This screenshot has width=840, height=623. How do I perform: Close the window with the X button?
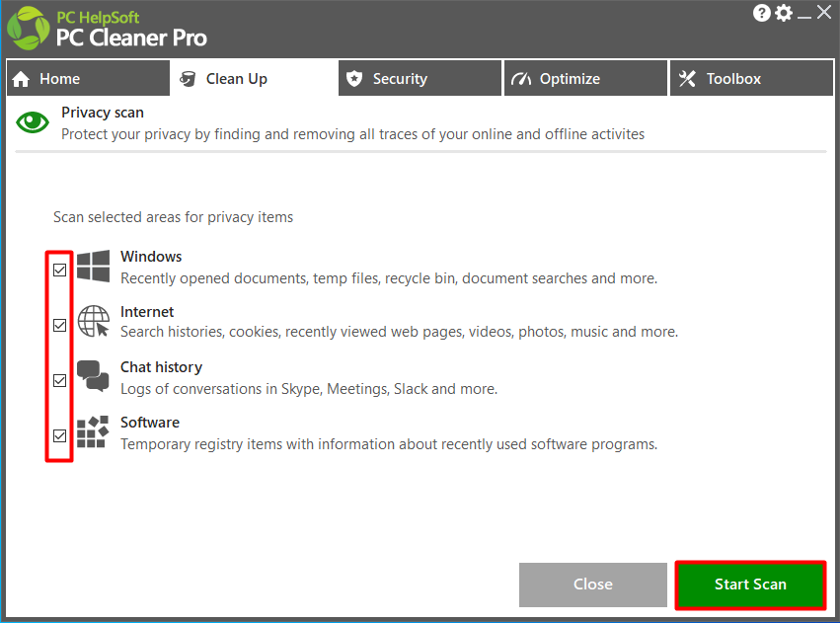click(824, 12)
